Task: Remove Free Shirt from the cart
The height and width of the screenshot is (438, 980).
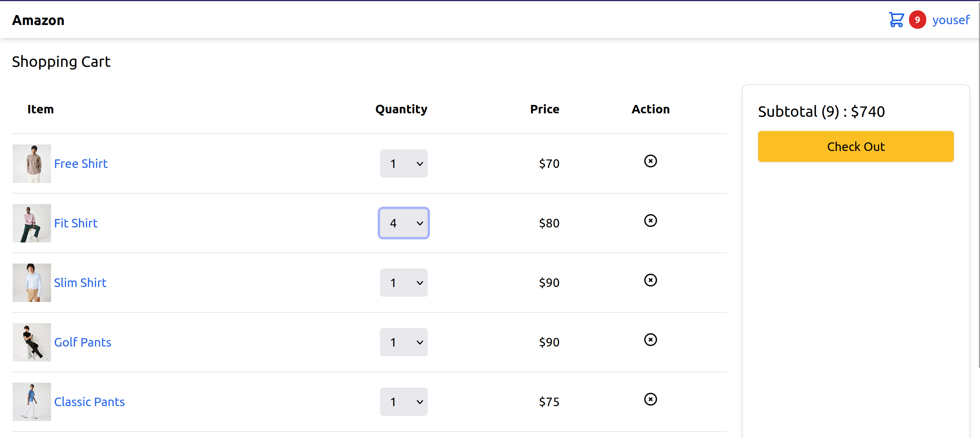Action: (x=650, y=161)
